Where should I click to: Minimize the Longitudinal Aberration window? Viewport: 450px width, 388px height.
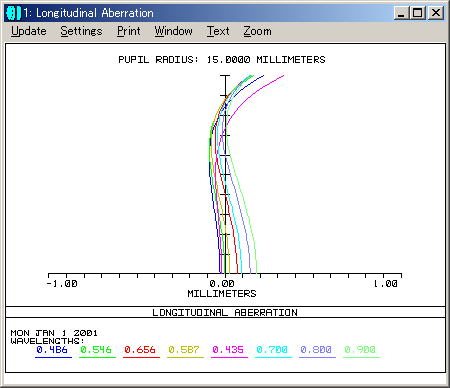point(401,13)
